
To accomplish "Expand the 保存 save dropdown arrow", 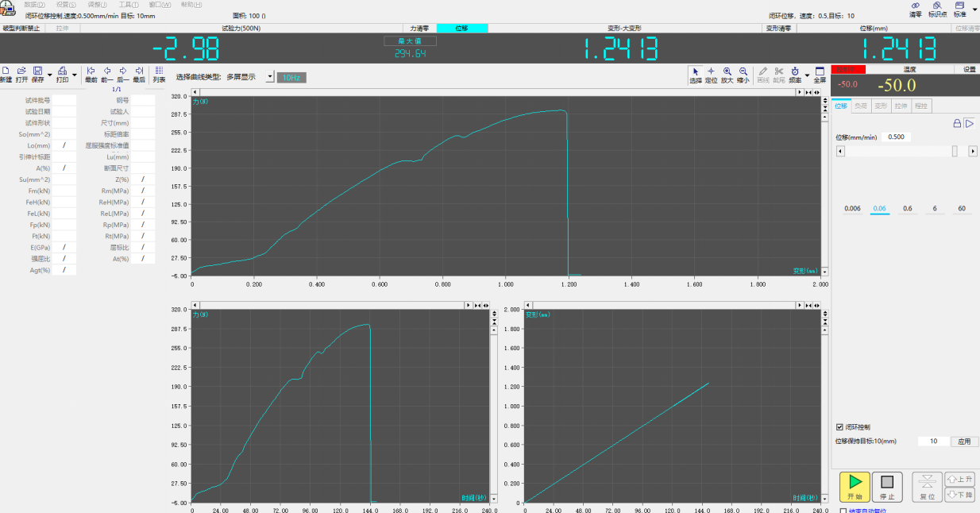I will coord(50,76).
